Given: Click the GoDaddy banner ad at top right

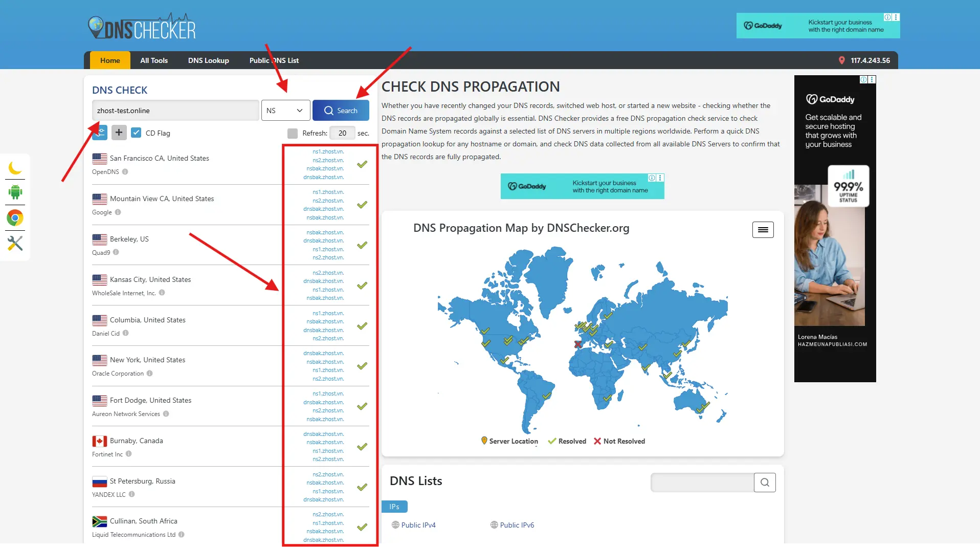Looking at the screenshot, I should (x=818, y=26).
